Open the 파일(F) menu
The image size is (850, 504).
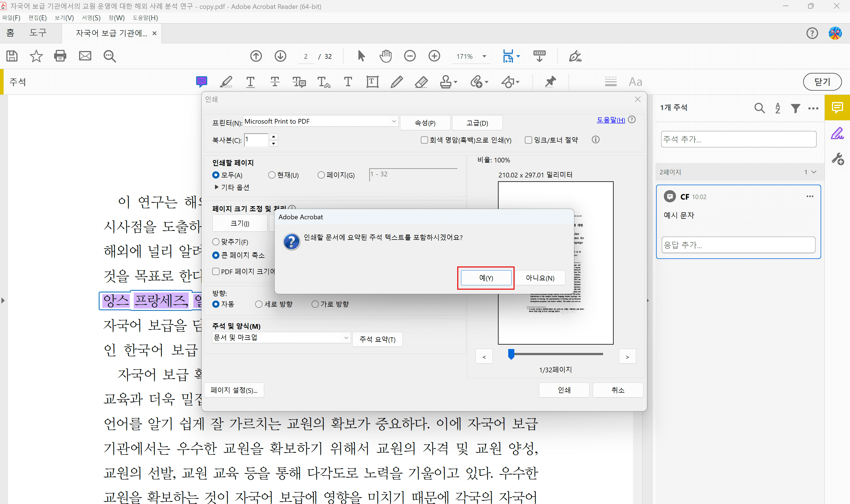click(x=11, y=18)
